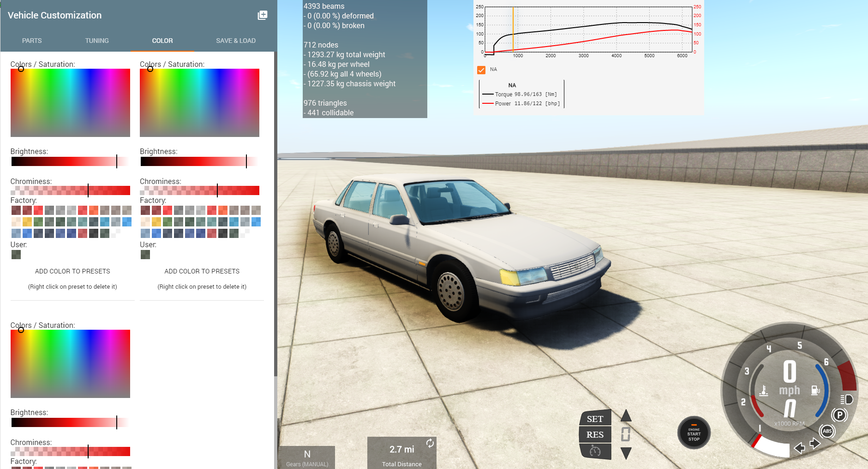Viewport: 868px width, 469px height.
Task: Pick a hue in first Colors/Saturation field
Action: 70,103
